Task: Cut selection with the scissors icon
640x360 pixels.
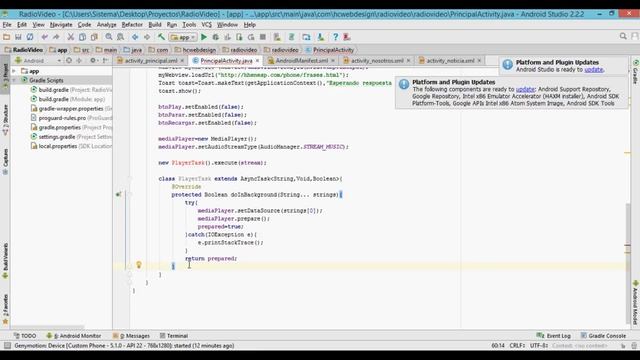Action: (x=70, y=37)
